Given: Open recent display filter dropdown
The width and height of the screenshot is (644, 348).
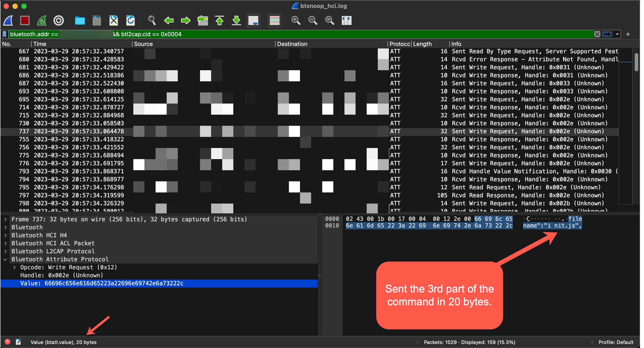Looking at the screenshot, I should tap(617, 34).
